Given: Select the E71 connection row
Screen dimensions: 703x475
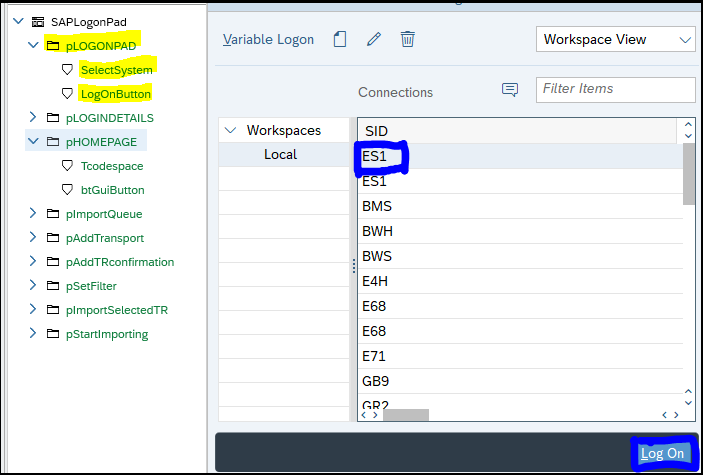Looking at the screenshot, I should pos(520,356).
